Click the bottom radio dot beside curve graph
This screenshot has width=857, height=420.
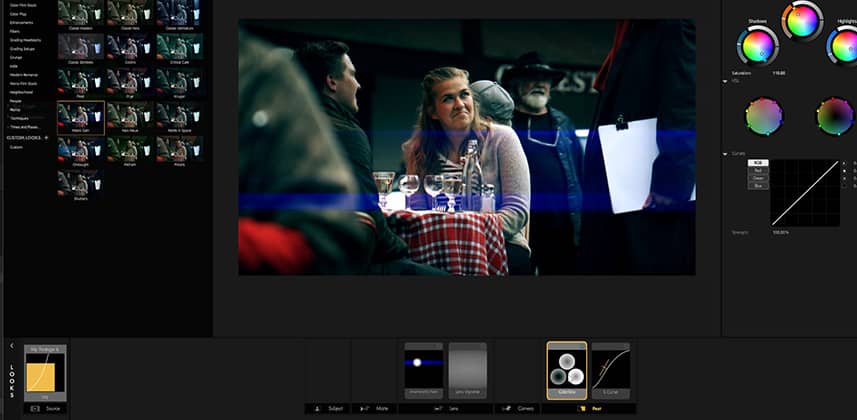843,186
